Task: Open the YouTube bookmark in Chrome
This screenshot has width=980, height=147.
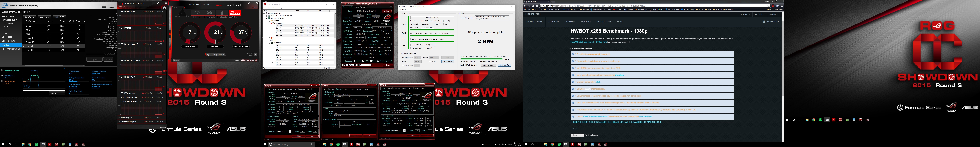Action: pos(617,10)
